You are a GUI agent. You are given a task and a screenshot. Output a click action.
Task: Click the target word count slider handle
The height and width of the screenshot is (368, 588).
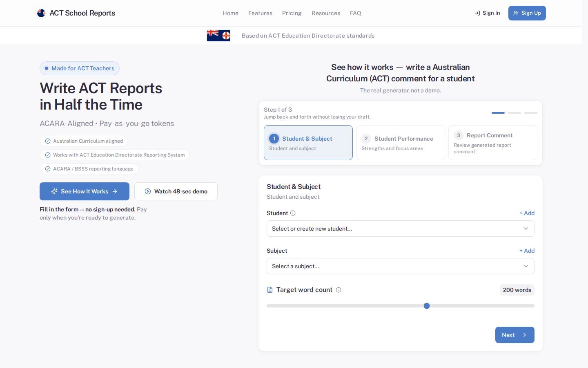coord(427,306)
